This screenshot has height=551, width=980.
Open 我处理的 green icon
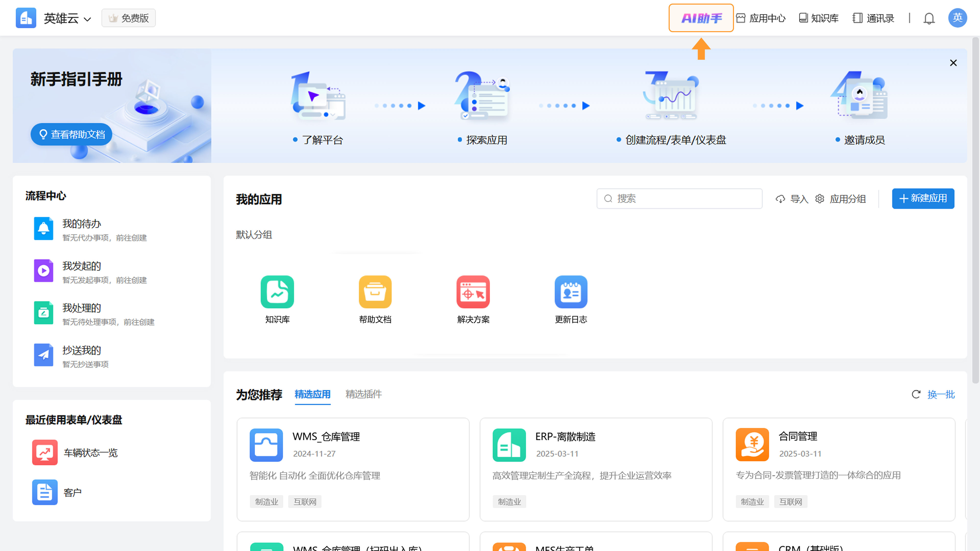tap(43, 313)
